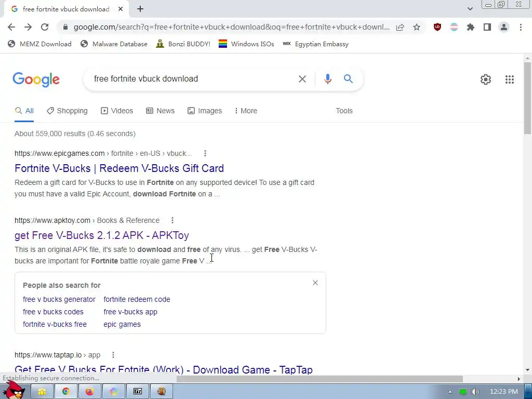532x399 pixels.
Task: Switch to the Images results tab
Action: pos(205,111)
